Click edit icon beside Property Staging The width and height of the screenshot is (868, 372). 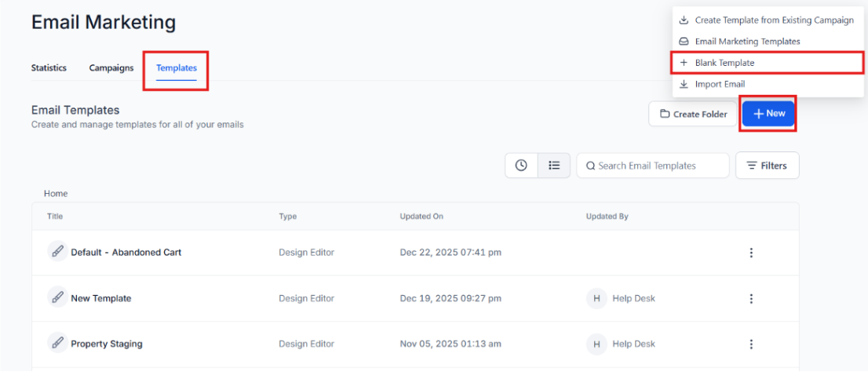pyautogui.click(x=57, y=344)
